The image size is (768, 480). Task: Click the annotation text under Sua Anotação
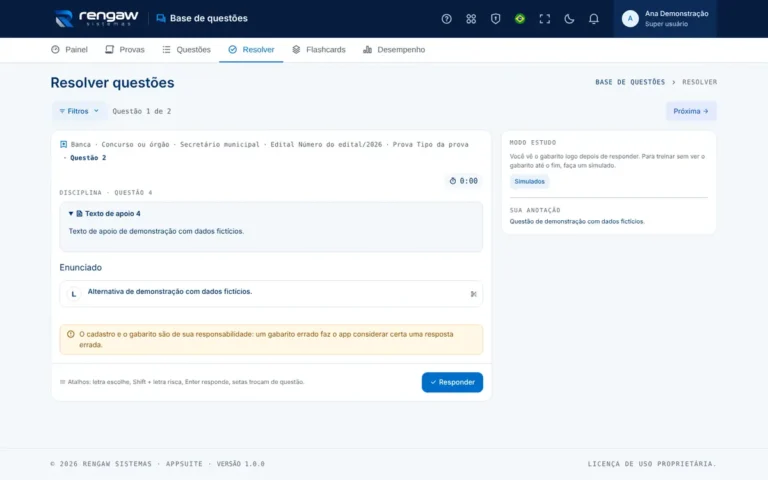pos(577,221)
